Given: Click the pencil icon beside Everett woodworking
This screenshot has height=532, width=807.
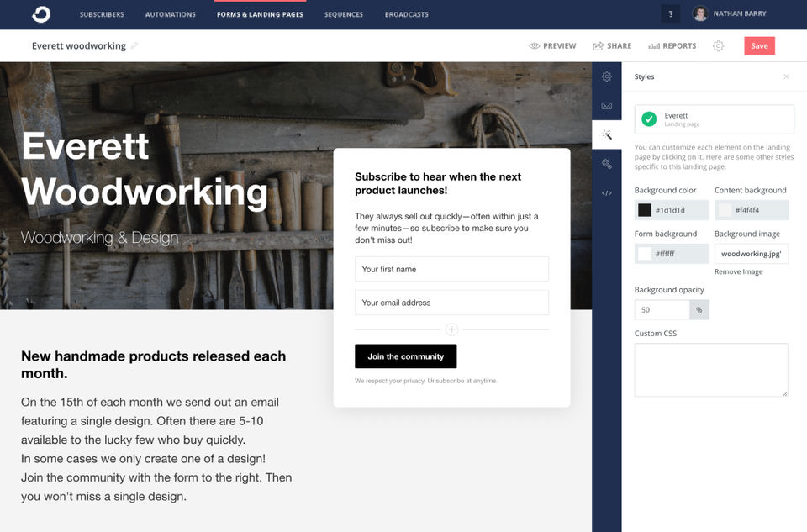Looking at the screenshot, I should click(135, 46).
